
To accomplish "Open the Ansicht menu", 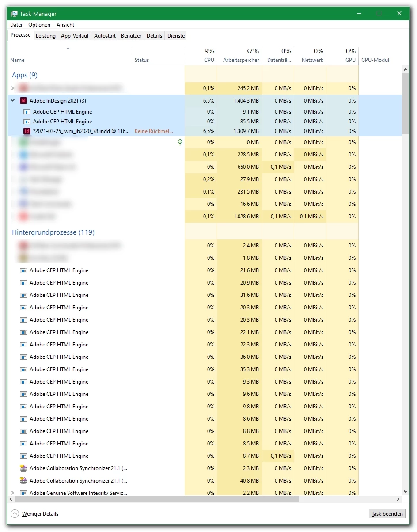I will (65, 25).
